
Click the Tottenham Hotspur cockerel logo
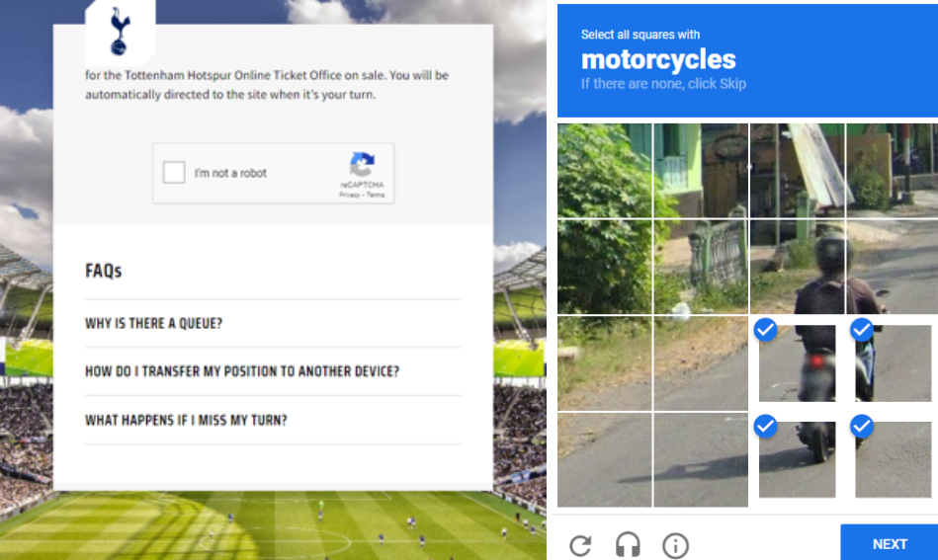pyautogui.click(x=120, y=32)
